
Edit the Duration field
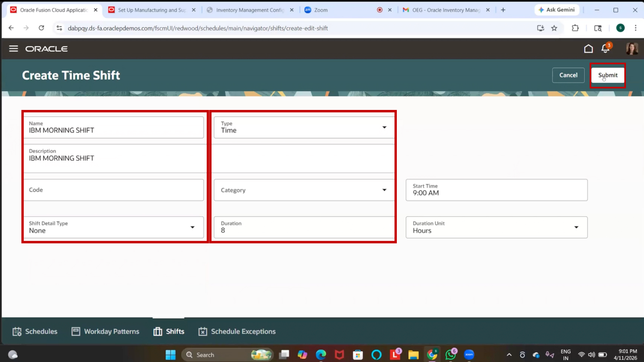click(x=304, y=227)
